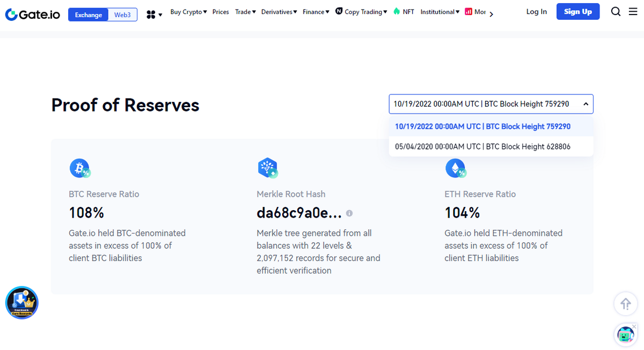Open the NFT page
Screen dimensions: 644x350
404,12
